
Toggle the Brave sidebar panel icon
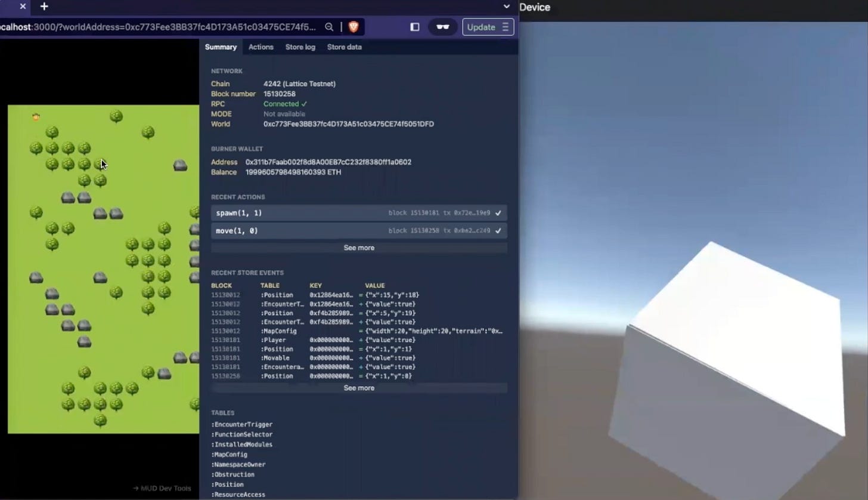point(414,27)
